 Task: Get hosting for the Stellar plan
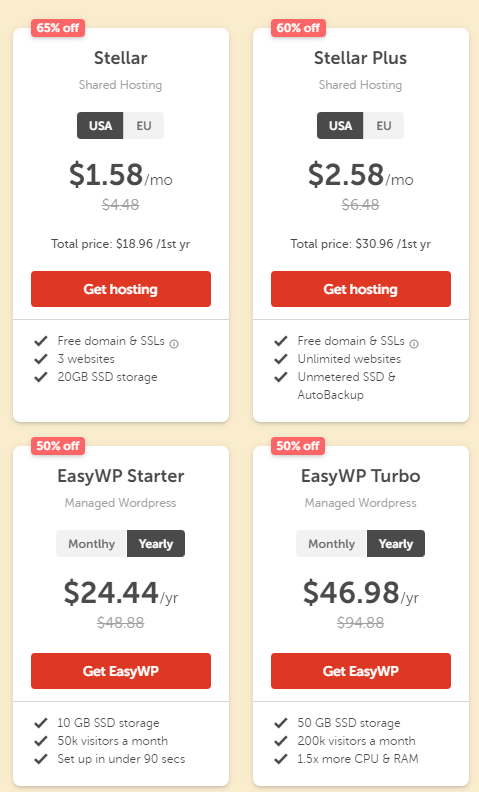(121, 289)
